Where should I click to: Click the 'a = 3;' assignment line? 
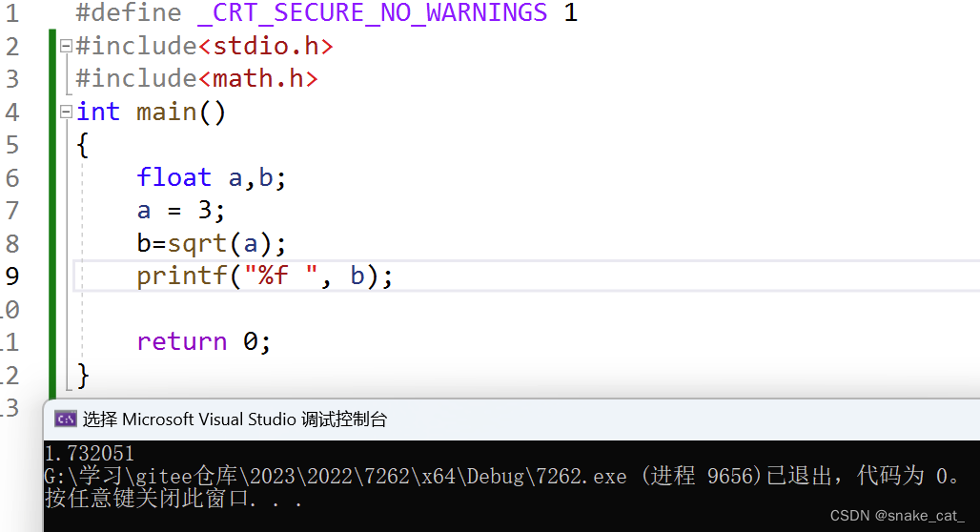[180, 211]
